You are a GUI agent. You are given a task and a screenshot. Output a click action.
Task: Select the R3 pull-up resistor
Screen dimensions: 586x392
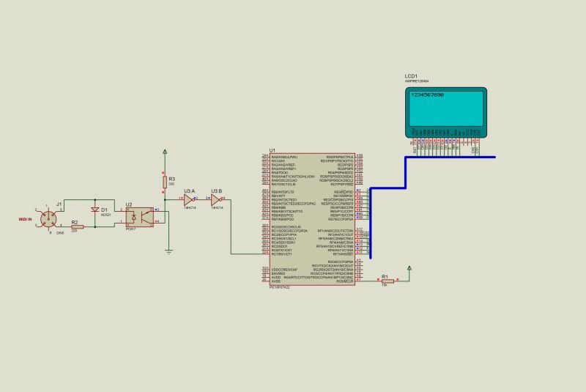164,182
